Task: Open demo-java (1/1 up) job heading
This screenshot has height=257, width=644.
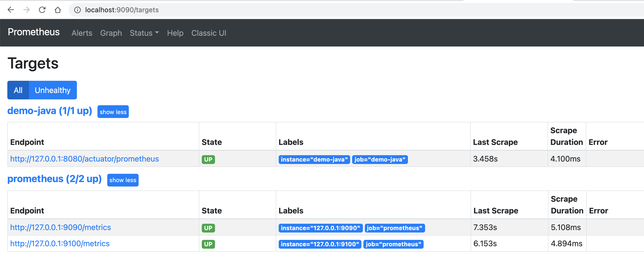Action: (50, 111)
